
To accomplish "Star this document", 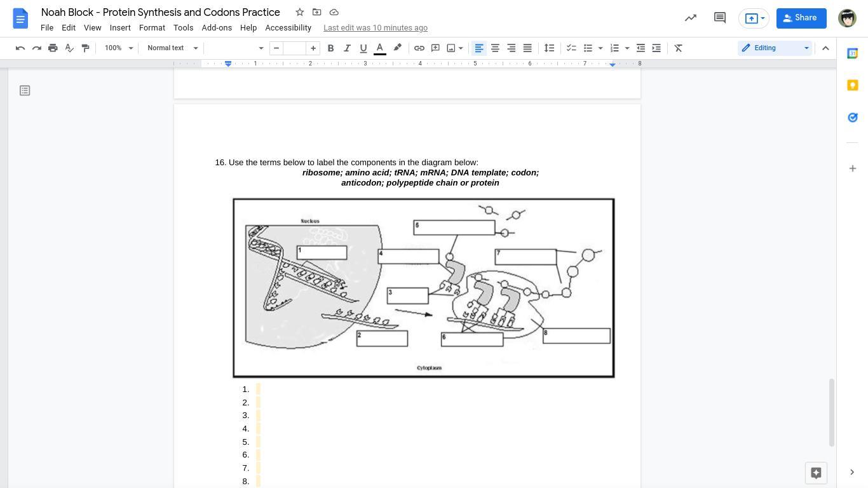I will tap(299, 12).
